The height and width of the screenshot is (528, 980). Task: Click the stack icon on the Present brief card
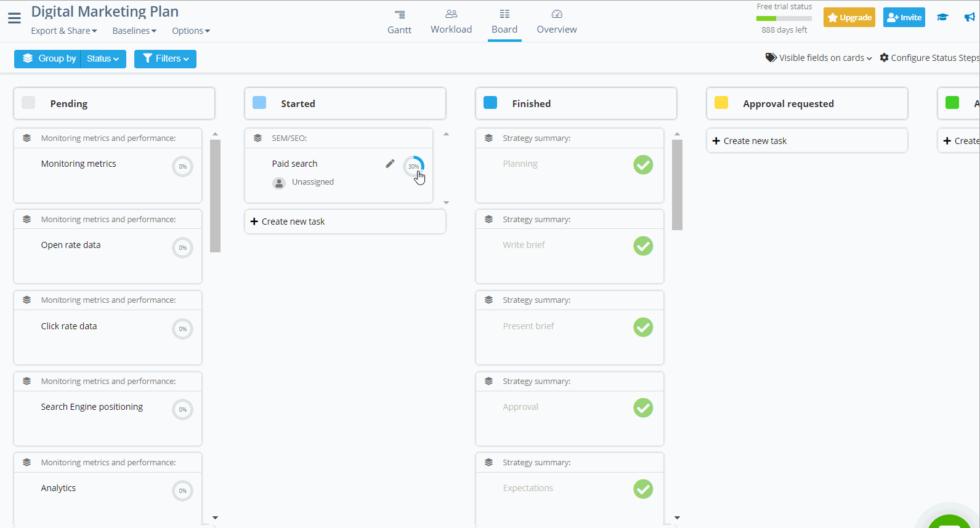[488, 300]
